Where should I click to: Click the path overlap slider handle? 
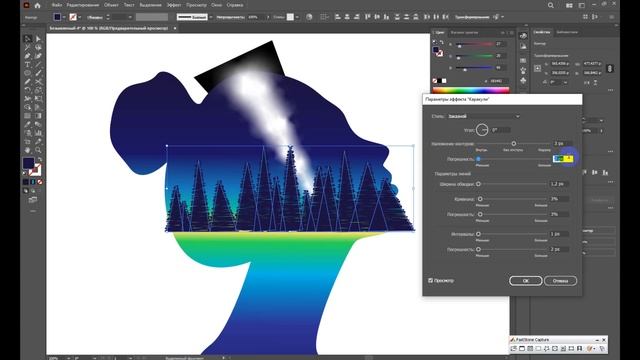(514, 144)
